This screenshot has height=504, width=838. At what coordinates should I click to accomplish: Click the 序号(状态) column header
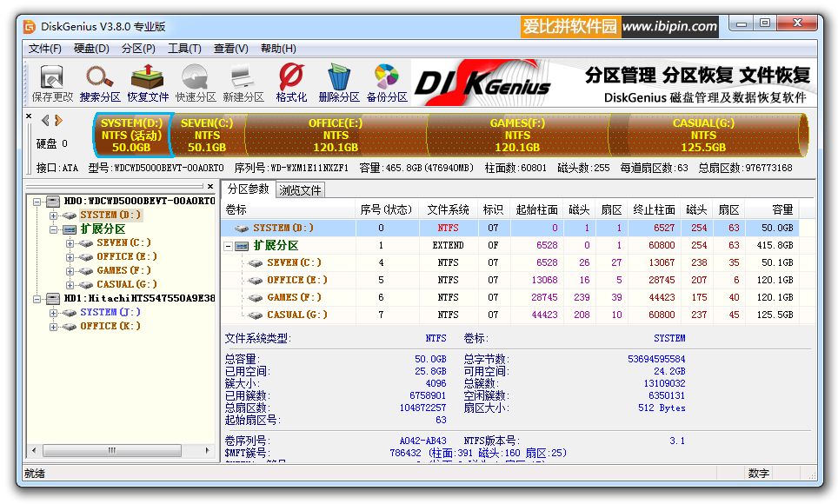point(386,209)
